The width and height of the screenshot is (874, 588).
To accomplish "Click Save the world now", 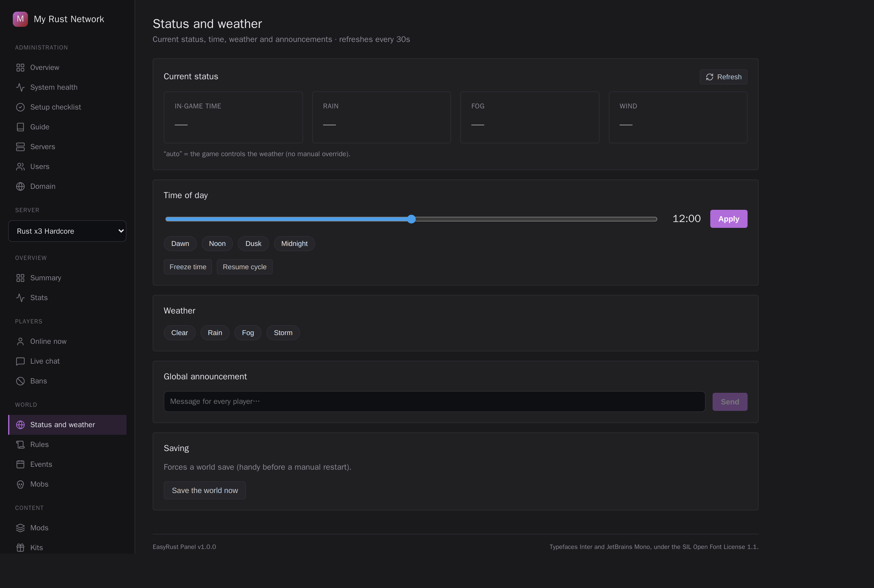I will pos(205,490).
